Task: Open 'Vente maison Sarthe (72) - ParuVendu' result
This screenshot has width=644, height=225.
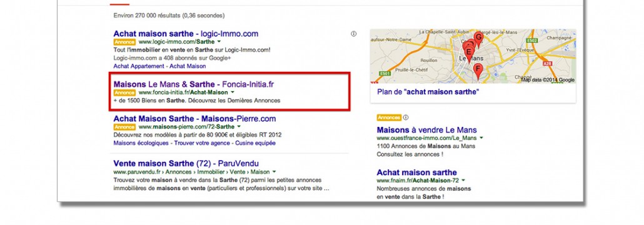Action: click(x=186, y=163)
